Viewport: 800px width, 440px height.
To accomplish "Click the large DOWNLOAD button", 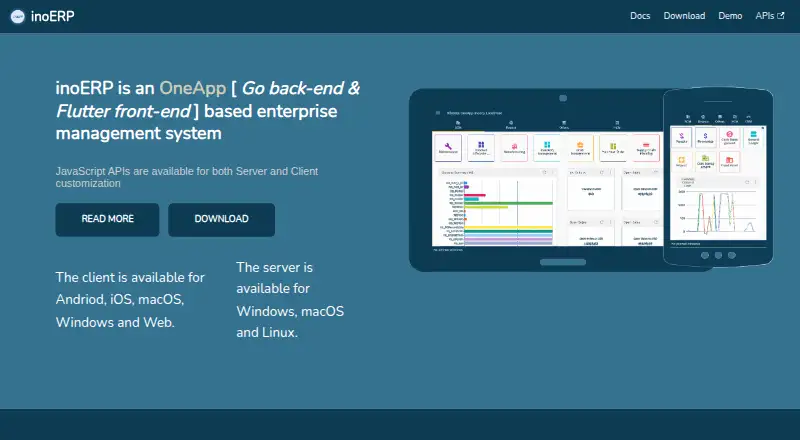I will pyautogui.click(x=221, y=219).
